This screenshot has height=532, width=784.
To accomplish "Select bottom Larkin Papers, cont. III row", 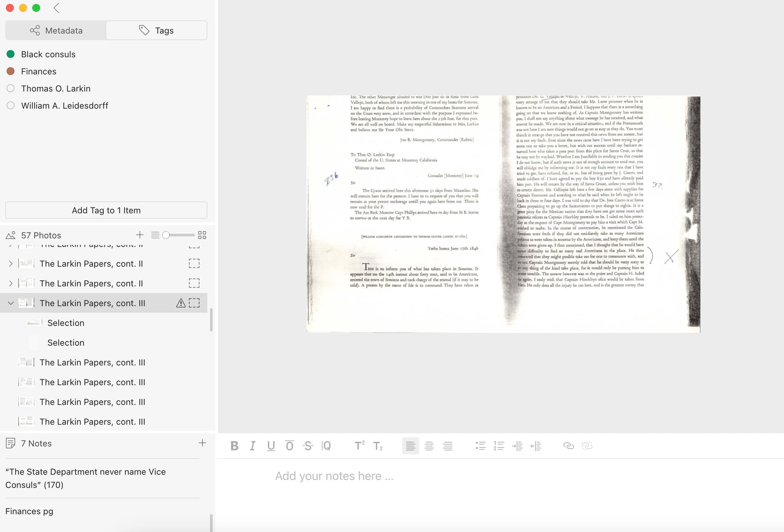I will point(104,422).
